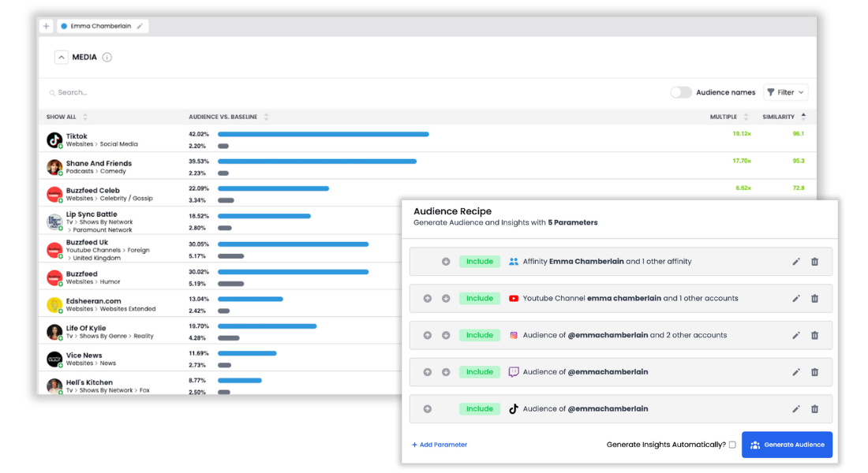Add a new tab with the plus icon
Image resolution: width=868 pixels, height=473 pixels.
(47, 26)
